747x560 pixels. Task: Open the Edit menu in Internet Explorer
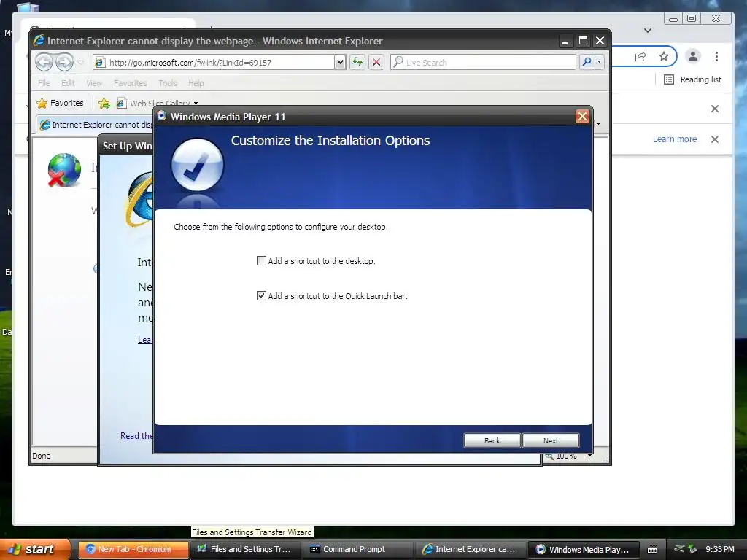pos(68,83)
